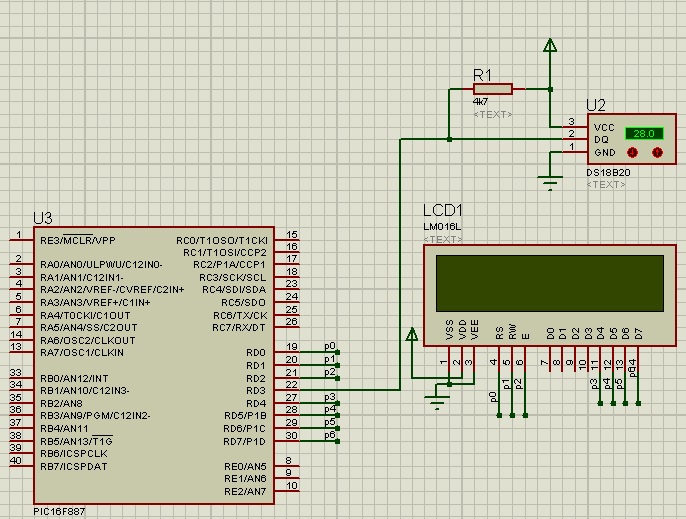The height and width of the screenshot is (519, 686).
Task: Click the RD3 pin label
Action: (256, 390)
